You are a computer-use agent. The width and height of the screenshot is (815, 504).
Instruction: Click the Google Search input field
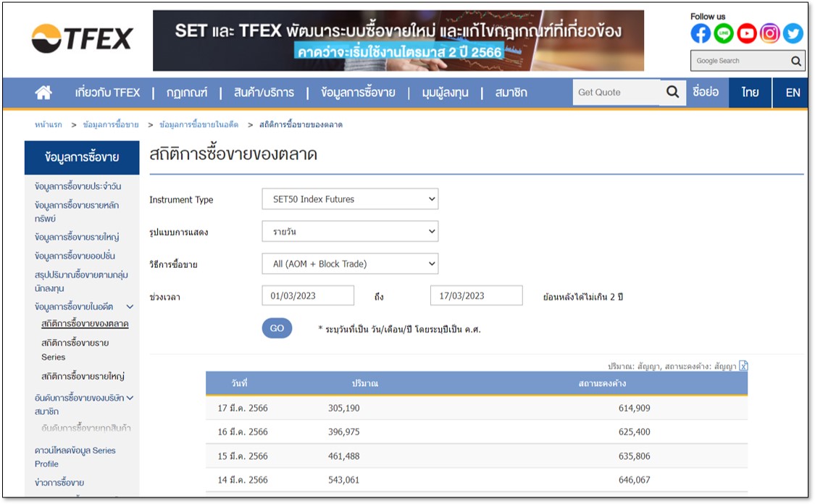pyautogui.click(x=740, y=61)
